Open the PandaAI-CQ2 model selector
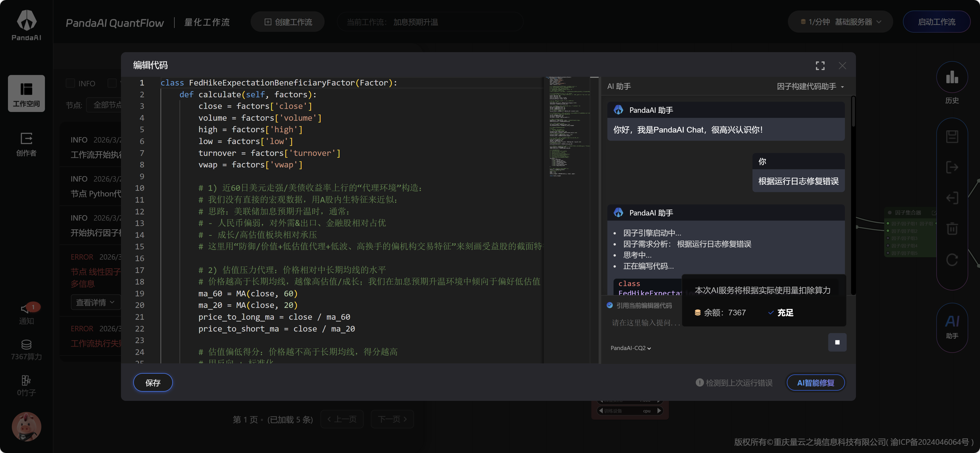 [x=631, y=348]
